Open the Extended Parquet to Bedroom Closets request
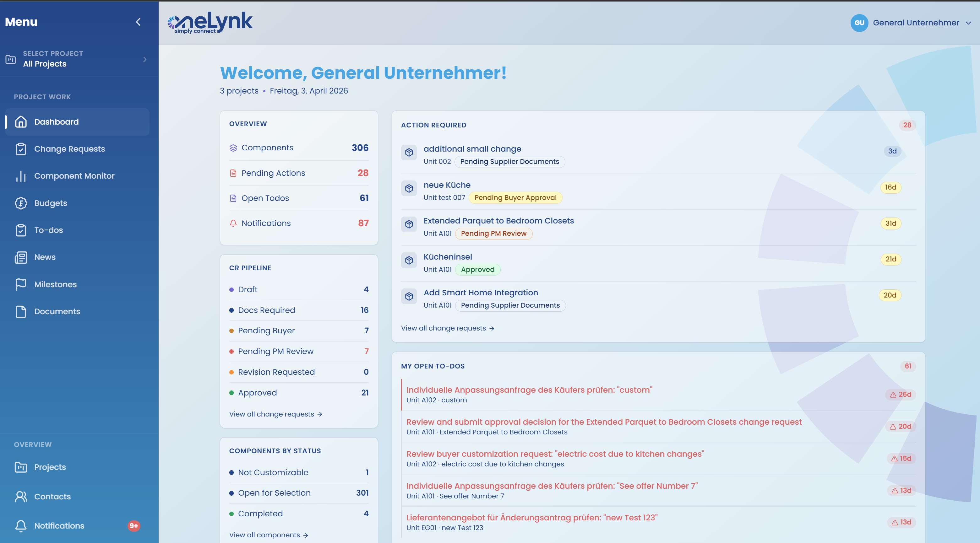 tap(498, 221)
